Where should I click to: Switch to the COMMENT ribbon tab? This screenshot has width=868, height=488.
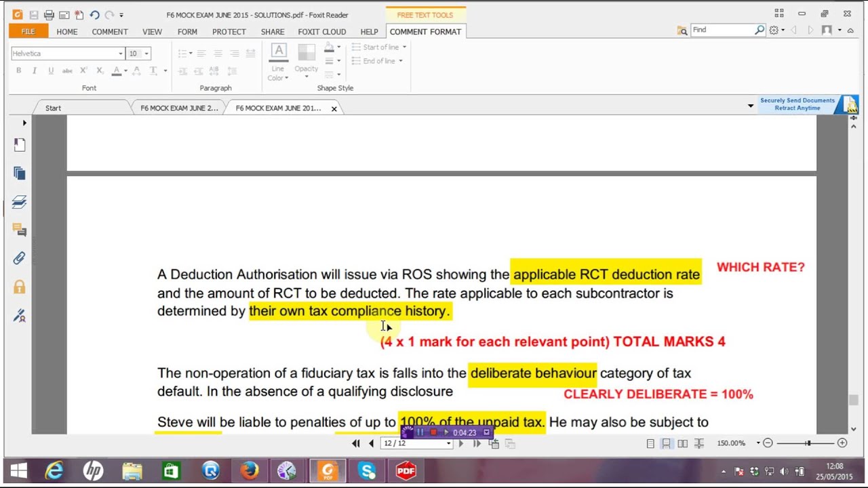pos(110,32)
